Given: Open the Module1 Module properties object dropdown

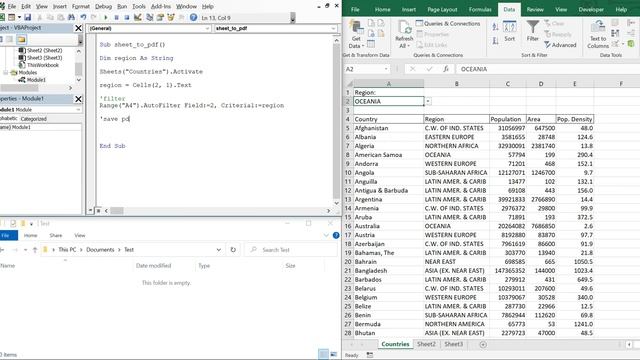Looking at the screenshot, I should (x=78, y=109).
